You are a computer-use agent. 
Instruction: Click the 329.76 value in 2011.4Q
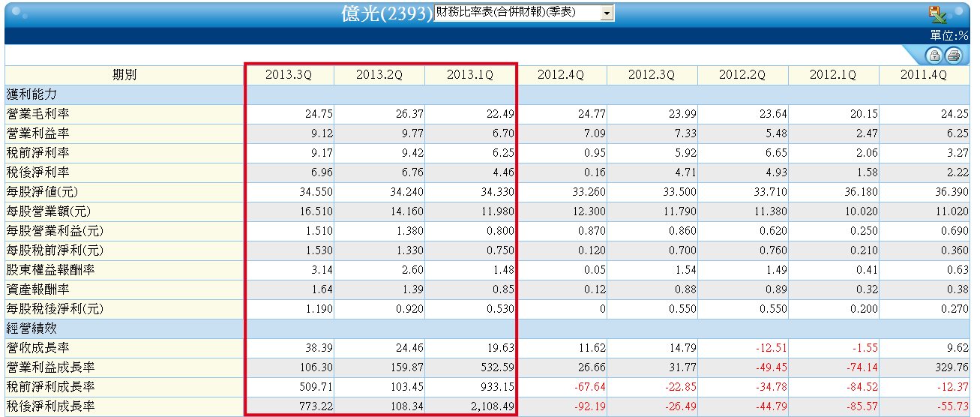click(952, 367)
